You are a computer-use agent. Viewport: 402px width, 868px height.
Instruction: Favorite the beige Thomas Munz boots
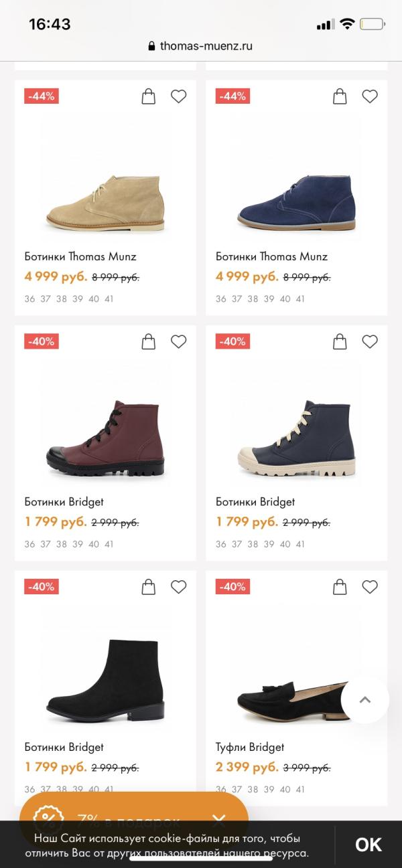click(178, 97)
